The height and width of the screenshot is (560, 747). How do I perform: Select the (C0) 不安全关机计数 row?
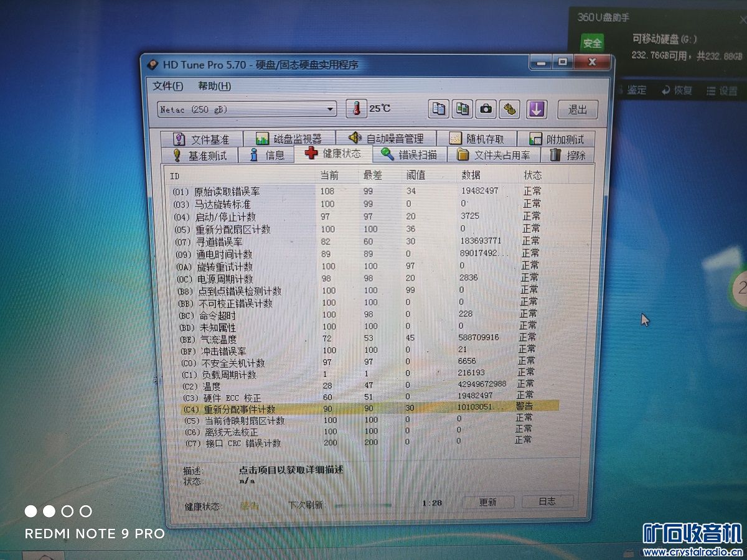[x=358, y=362]
